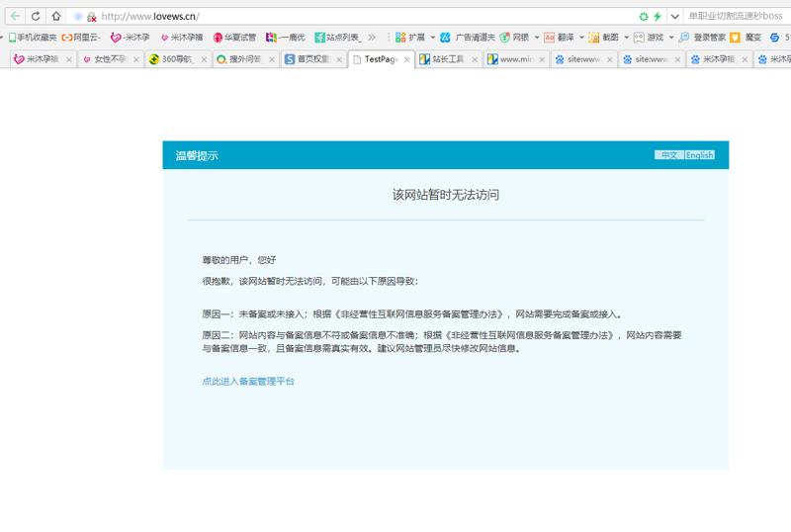791x532 pixels.
Task: Open the 手机收藏夹 bookmark
Action: coord(33,38)
